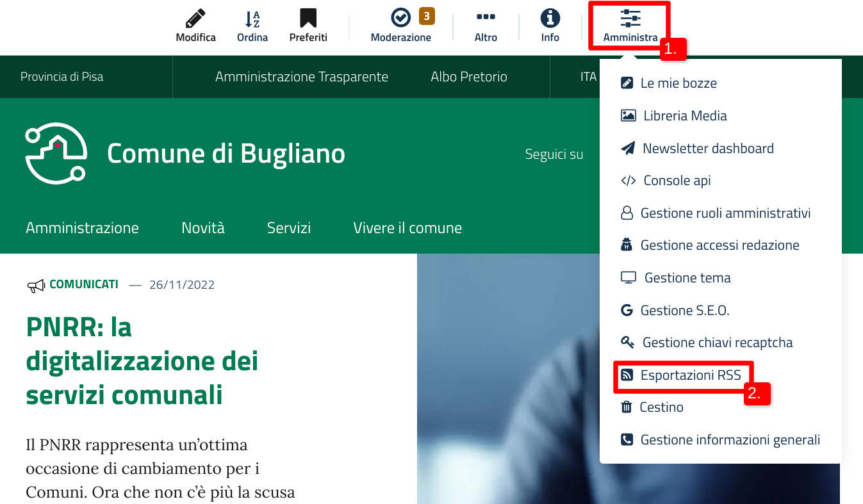Select Esportazioni RSS from the menu
The height and width of the screenshot is (504, 863).
pyautogui.click(x=690, y=375)
